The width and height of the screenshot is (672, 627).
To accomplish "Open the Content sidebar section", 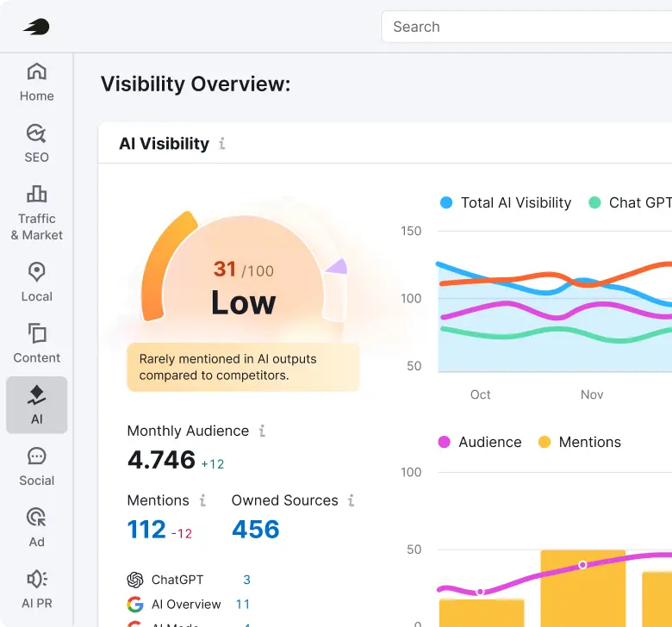I will pos(36,344).
